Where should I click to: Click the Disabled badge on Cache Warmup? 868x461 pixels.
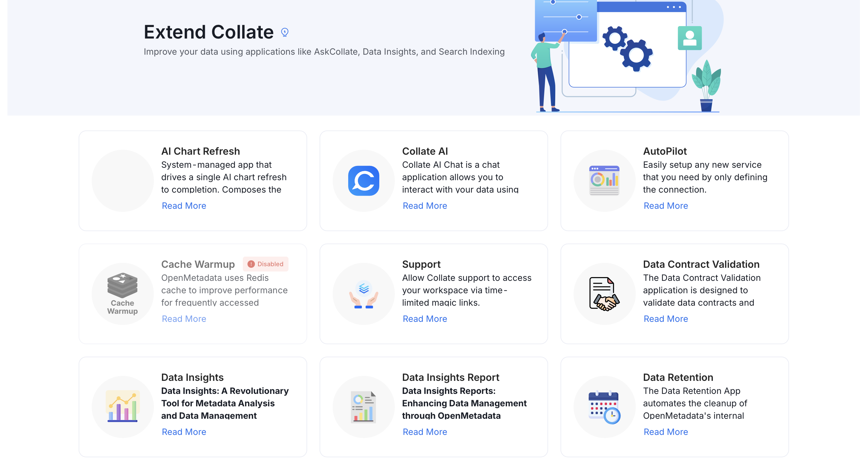(x=265, y=264)
